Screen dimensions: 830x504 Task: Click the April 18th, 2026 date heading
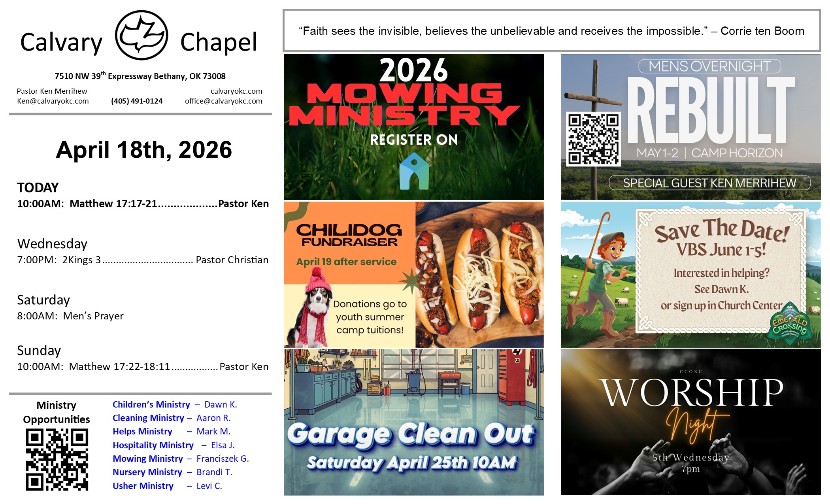pos(144,150)
